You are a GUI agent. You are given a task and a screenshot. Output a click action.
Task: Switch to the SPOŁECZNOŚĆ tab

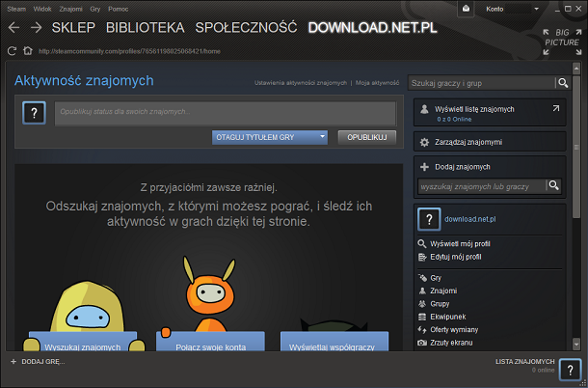click(x=246, y=27)
